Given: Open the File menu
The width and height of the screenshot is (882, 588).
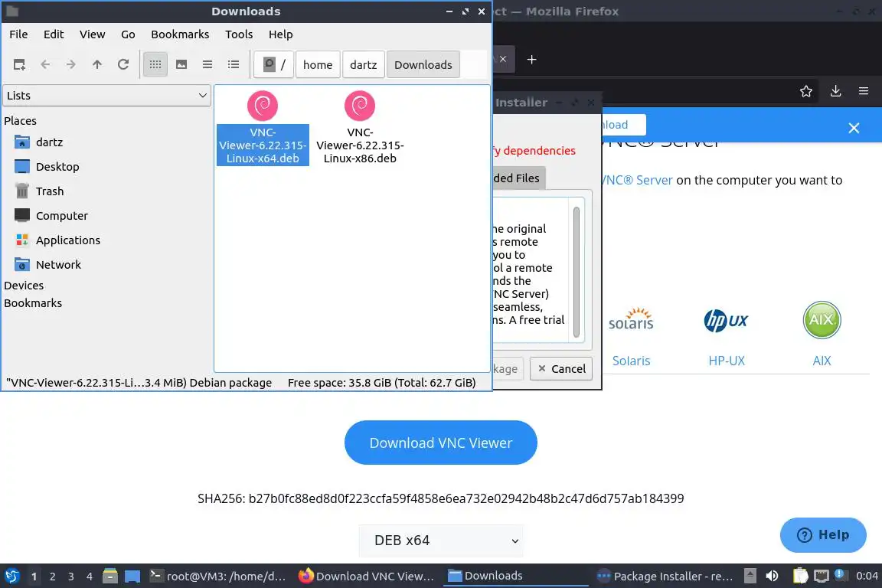Looking at the screenshot, I should tap(18, 34).
